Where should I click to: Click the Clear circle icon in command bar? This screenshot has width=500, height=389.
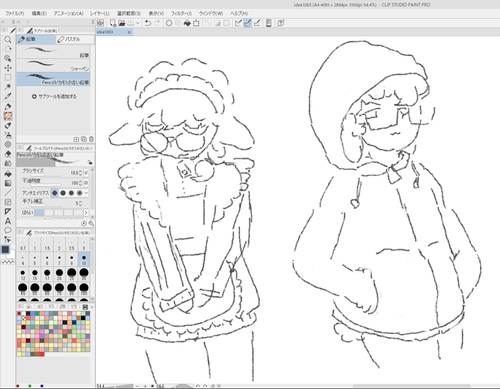point(169,23)
